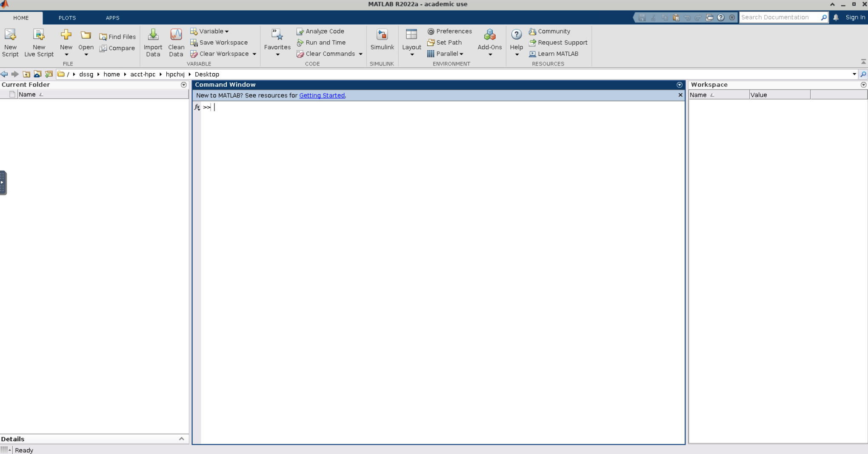Open quick access toolbar options dropdown
This screenshot has width=868, height=454.
[x=732, y=17]
